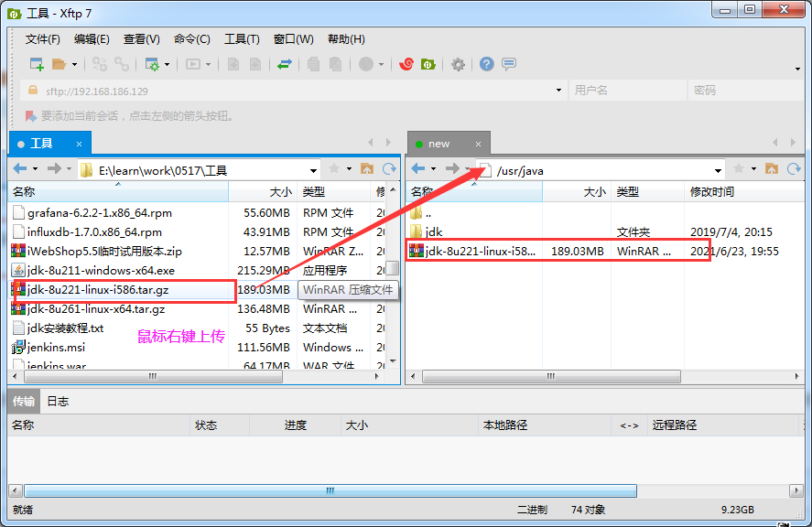The width and height of the screenshot is (812, 527).
Task: Open Options via the gear icon
Action: click(x=458, y=64)
